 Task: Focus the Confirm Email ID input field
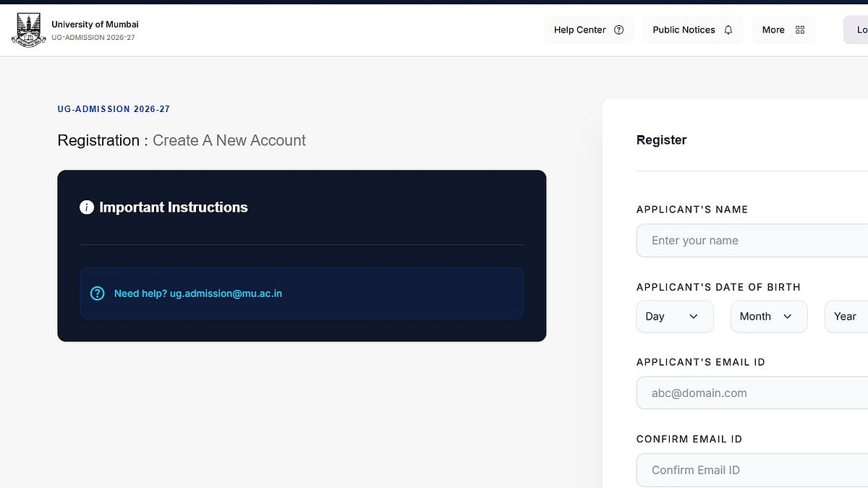coord(752,470)
